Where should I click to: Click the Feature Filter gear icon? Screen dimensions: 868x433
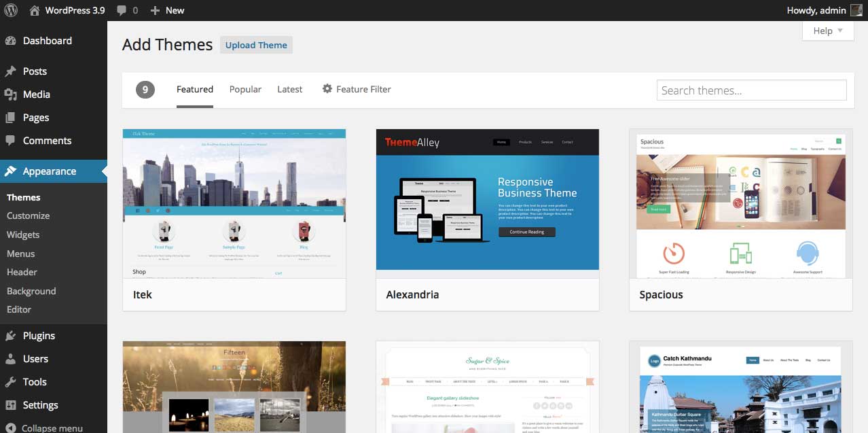327,89
